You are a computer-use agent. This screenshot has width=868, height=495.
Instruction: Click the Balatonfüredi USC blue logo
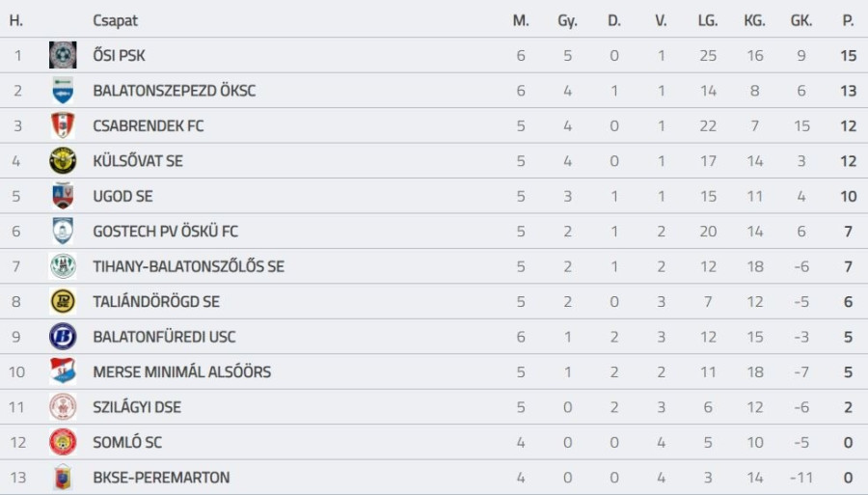coord(63,337)
